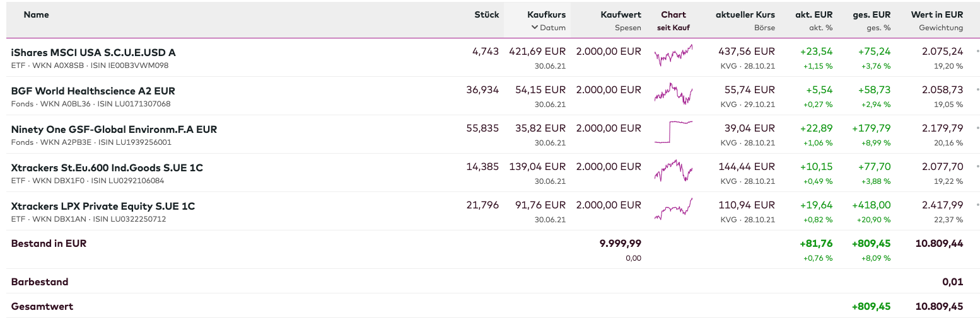Screen dimensions: 980x318
Task: Open Xtrackers St.Eu.600 Ind.Goods fund page
Action: click(107, 168)
